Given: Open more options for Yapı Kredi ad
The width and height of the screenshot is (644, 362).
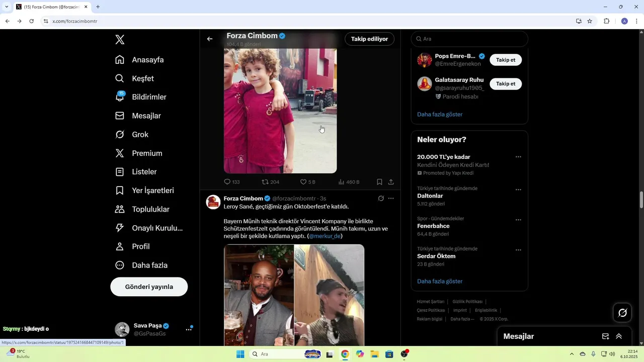Looking at the screenshot, I should 518,157.
